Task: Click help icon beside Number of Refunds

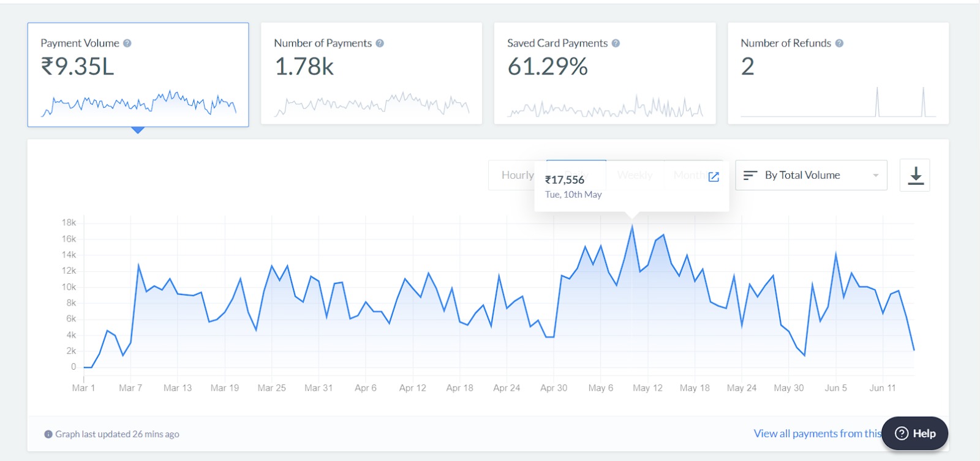Action: pyautogui.click(x=839, y=43)
